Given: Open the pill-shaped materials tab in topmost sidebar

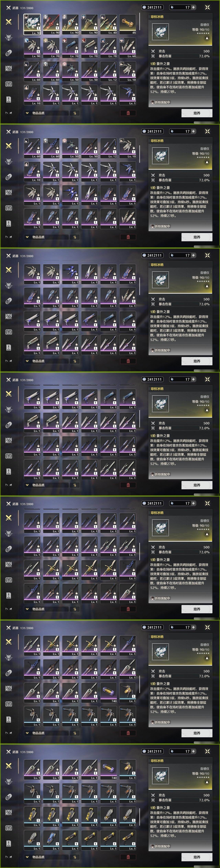Looking at the screenshot, I should pyautogui.click(x=9, y=53).
